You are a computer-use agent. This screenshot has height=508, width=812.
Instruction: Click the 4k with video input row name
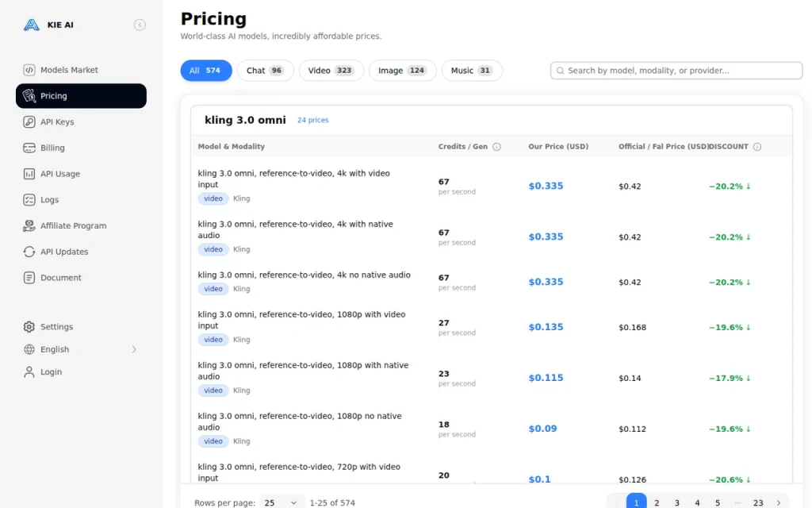coord(293,179)
